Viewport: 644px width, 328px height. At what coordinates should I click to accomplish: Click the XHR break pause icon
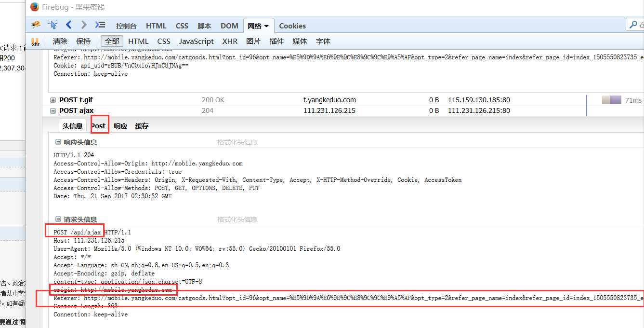point(35,42)
